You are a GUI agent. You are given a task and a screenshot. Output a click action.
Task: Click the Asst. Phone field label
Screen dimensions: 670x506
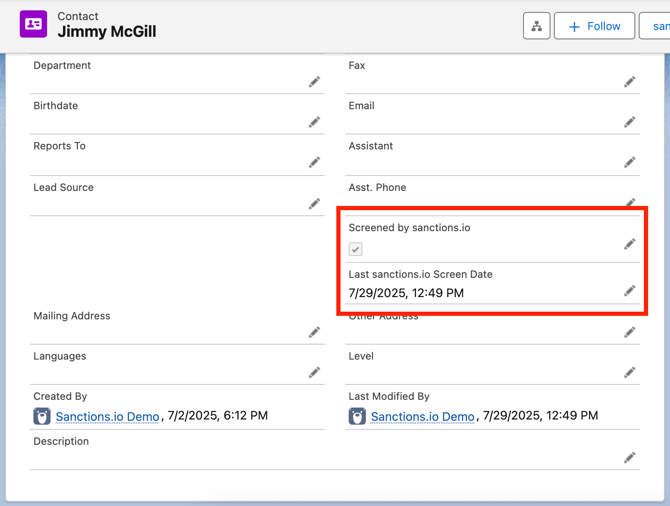(377, 187)
